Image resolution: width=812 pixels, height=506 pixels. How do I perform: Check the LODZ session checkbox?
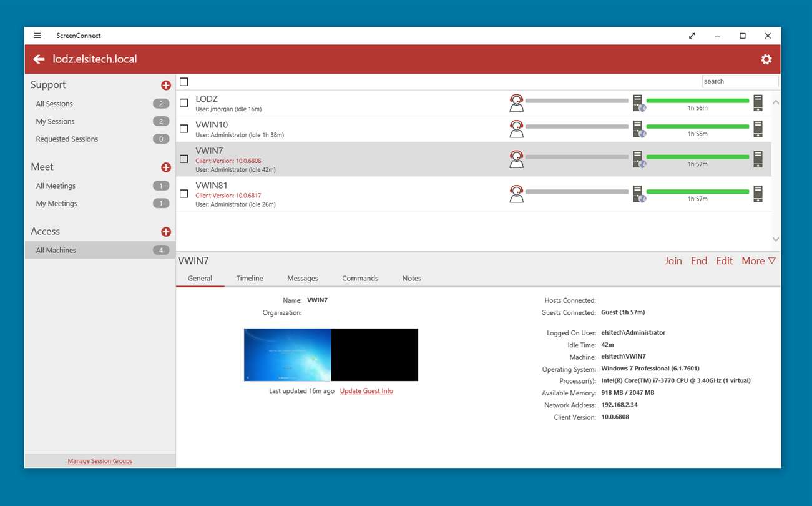pos(184,103)
